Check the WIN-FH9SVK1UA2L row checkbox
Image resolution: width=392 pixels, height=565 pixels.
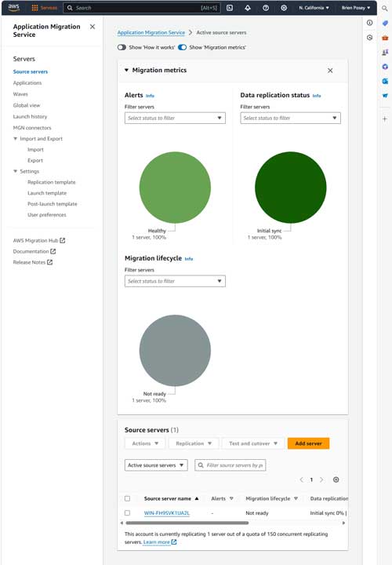click(128, 512)
